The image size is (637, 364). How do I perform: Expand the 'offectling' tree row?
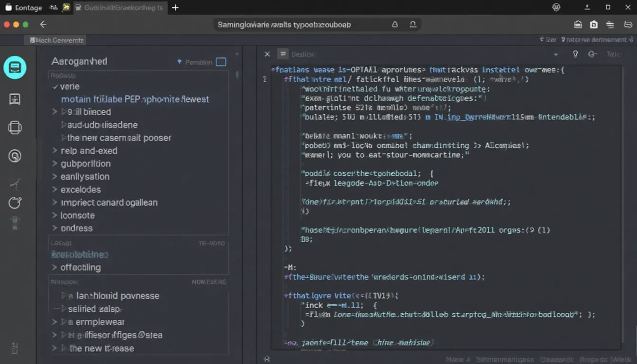pyautogui.click(x=55, y=267)
